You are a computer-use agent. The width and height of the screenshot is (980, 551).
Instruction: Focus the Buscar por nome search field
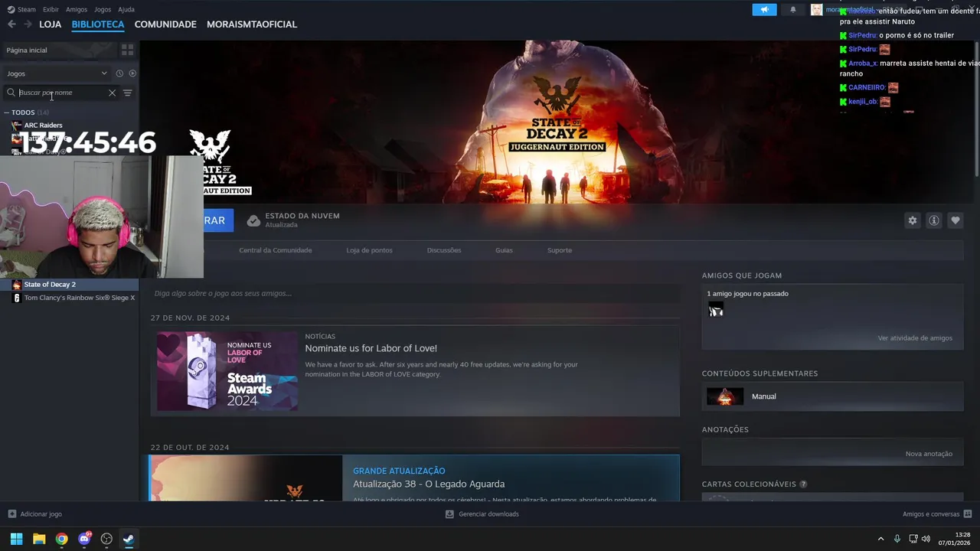coord(61,93)
